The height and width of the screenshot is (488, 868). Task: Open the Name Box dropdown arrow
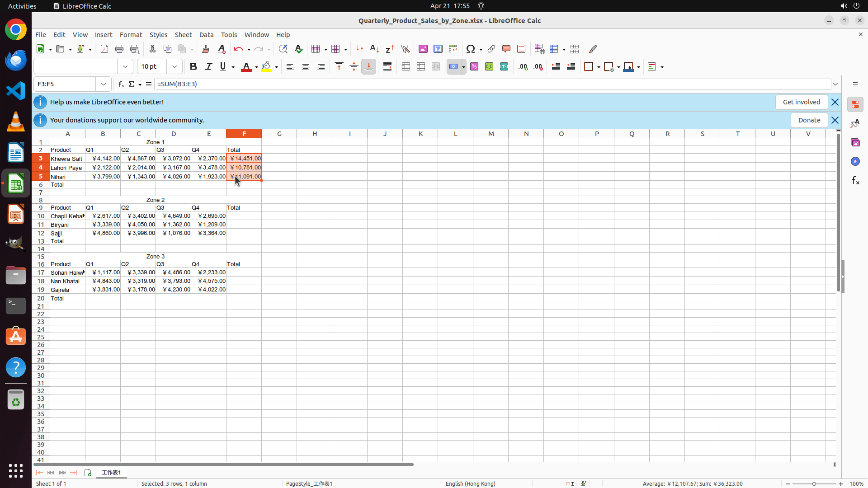104,84
